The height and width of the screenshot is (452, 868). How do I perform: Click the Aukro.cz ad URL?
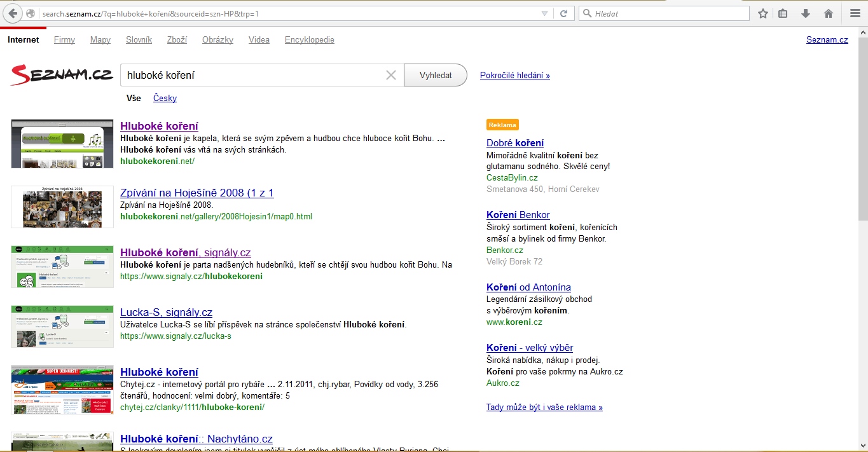pos(503,383)
